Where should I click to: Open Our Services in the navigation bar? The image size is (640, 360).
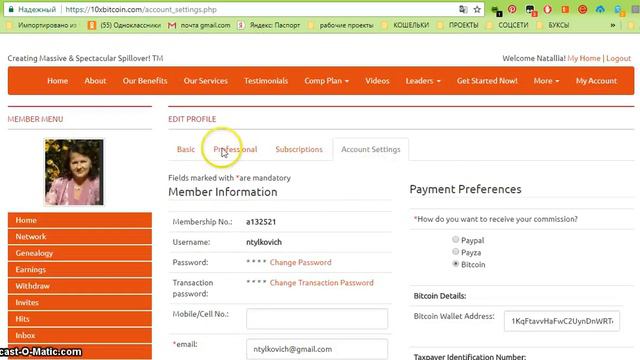tap(205, 81)
